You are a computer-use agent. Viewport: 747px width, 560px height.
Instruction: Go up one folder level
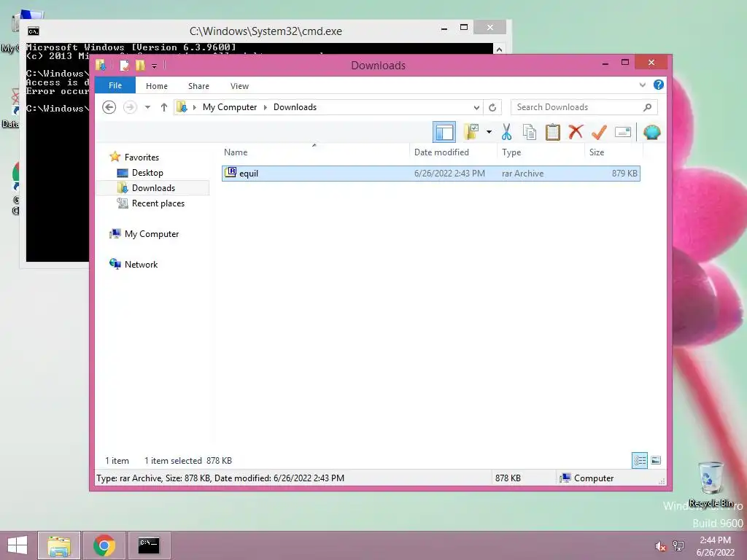(164, 107)
